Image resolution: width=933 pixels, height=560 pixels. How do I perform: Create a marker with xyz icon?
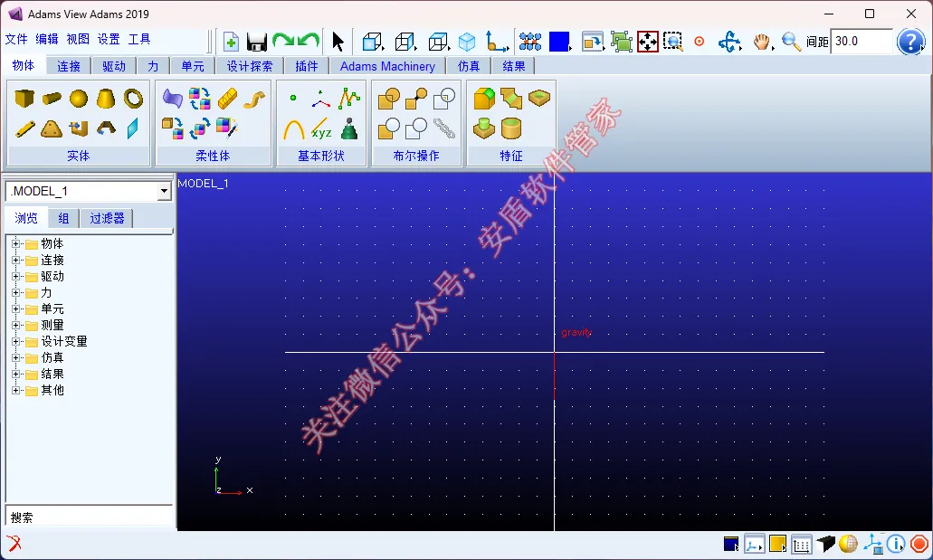click(x=321, y=128)
